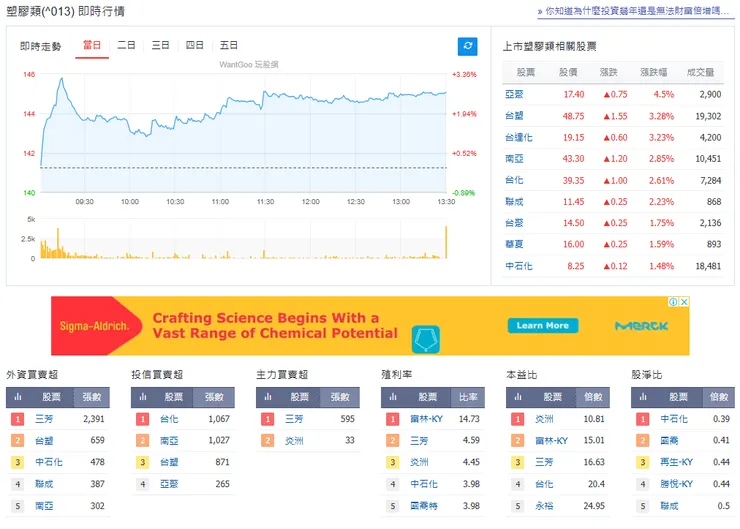
Task: Open 國喬特 in 殖利率 ranking
Action: click(424, 506)
